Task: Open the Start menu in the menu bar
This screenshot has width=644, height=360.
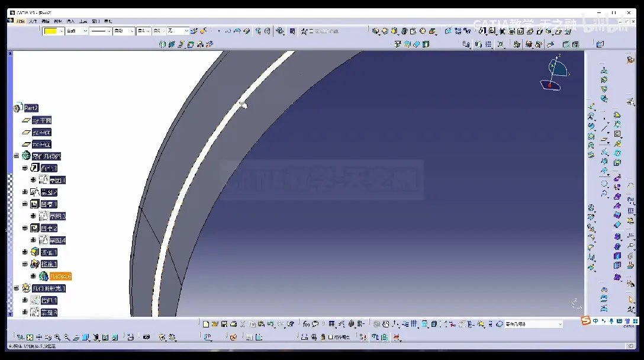Action: (x=20, y=21)
